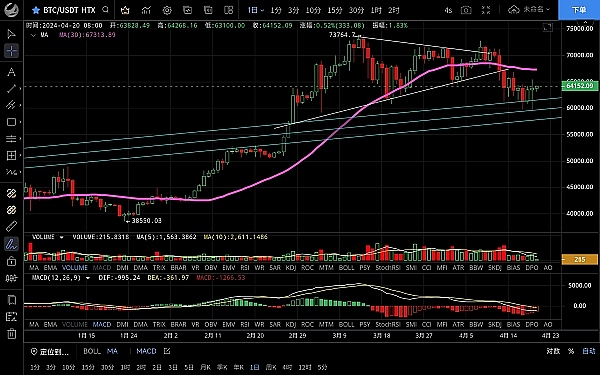Select the ruler measurement tool
Image resolution: width=600 pixels, height=375 pixels.
[11, 226]
